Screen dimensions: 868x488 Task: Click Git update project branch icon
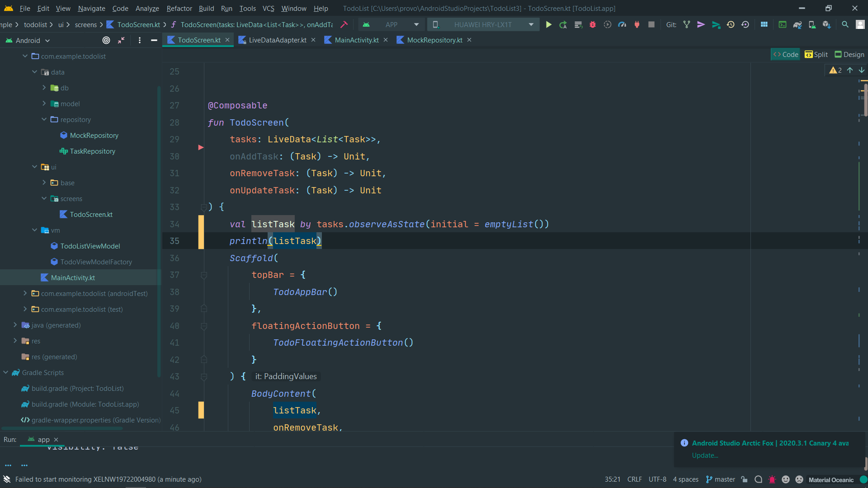tap(687, 25)
